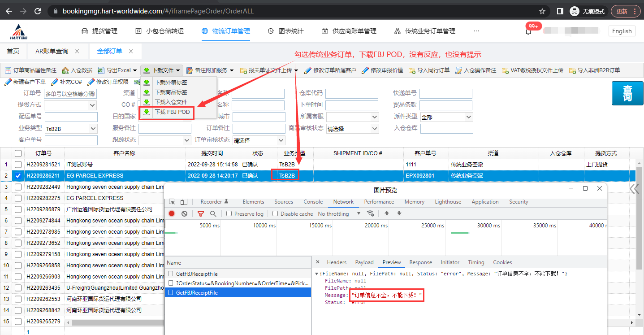Check the Disable cache option
The image size is (644, 335).
275,213
